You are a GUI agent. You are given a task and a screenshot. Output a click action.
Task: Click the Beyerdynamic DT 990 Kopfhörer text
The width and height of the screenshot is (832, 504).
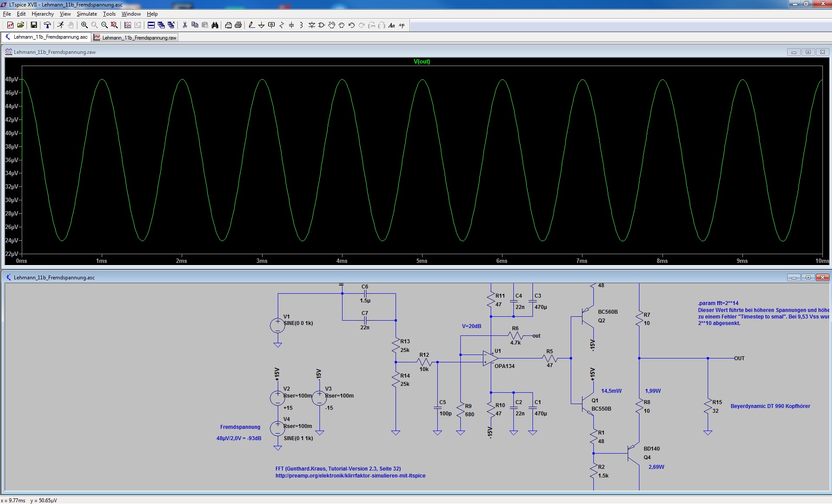tap(770, 406)
